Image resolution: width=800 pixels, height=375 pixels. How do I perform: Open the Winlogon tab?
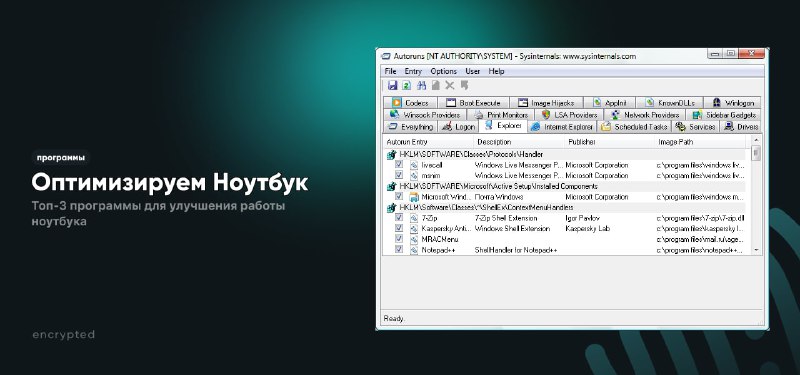tap(733, 103)
